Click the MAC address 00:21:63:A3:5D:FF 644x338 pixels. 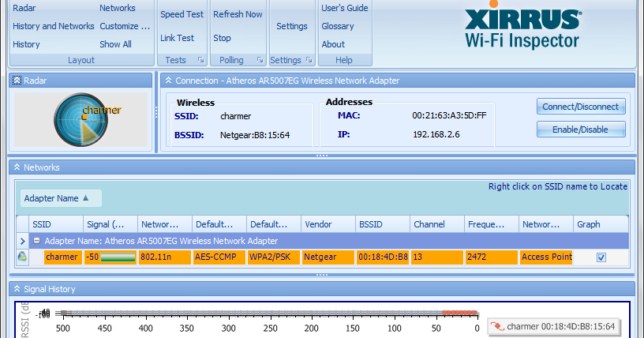(x=449, y=115)
